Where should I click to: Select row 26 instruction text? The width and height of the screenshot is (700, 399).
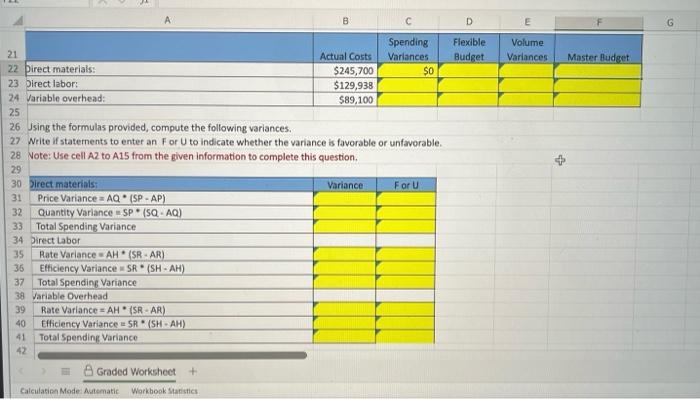[159, 128]
